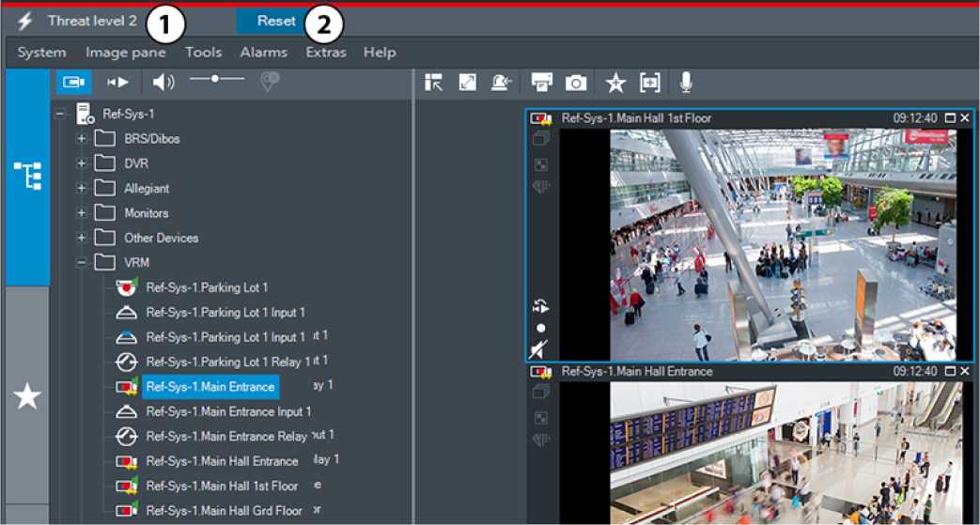Image resolution: width=980 pixels, height=525 pixels.
Task: Toggle the speaker audio button
Action: click(163, 82)
